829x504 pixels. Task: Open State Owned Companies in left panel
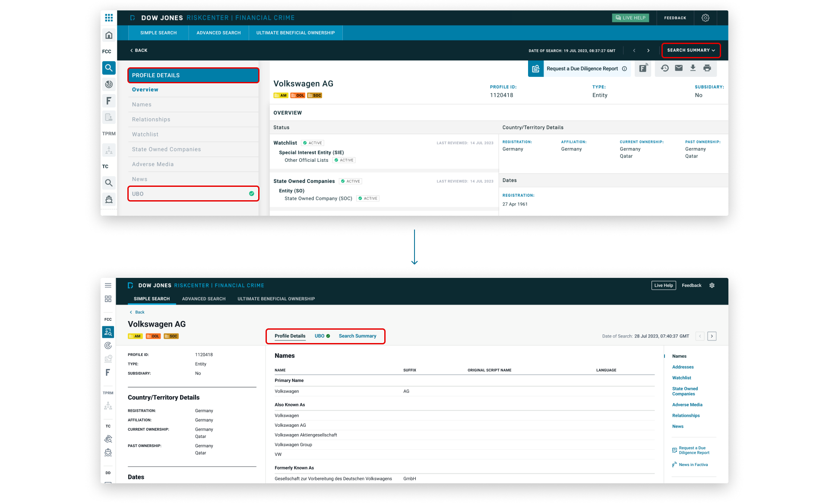193,149
